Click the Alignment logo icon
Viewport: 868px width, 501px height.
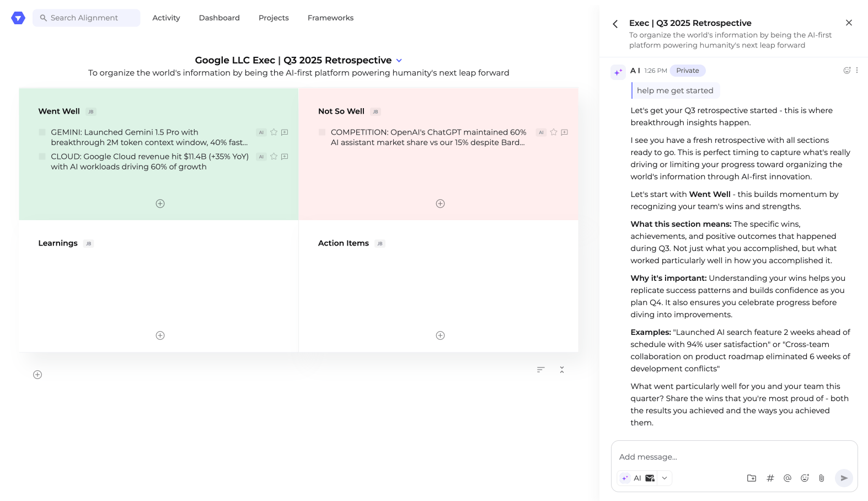coord(18,18)
